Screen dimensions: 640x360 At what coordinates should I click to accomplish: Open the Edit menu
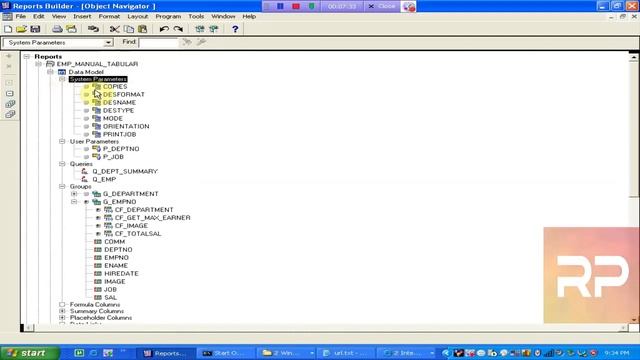pos(39,16)
